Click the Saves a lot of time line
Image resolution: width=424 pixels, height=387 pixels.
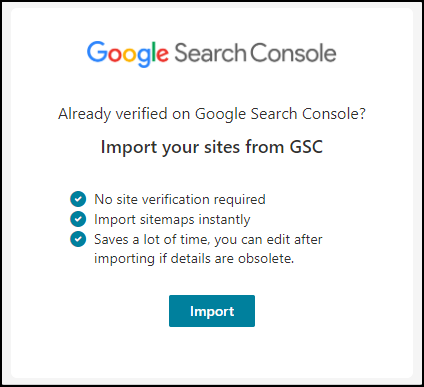[x=208, y=239]
